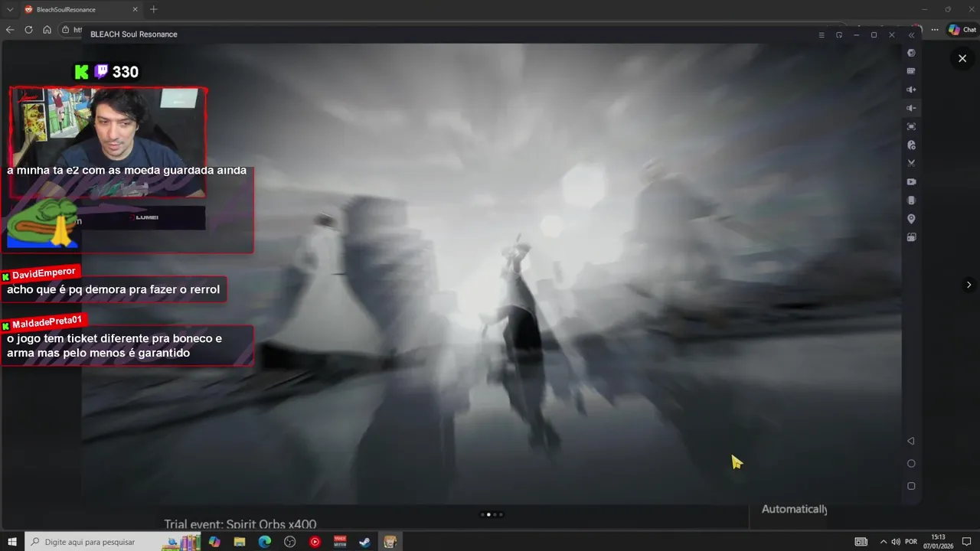The width and height of the screenshot is (980, 551).
Task: Click the POR language indicator
Action: coord(911,542)
